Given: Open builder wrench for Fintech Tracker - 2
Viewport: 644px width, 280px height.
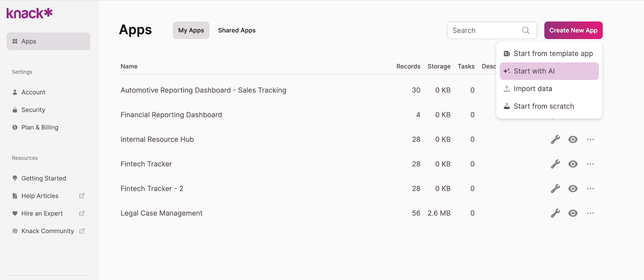Looking at the screenshot, I should [x=555, y=189].
